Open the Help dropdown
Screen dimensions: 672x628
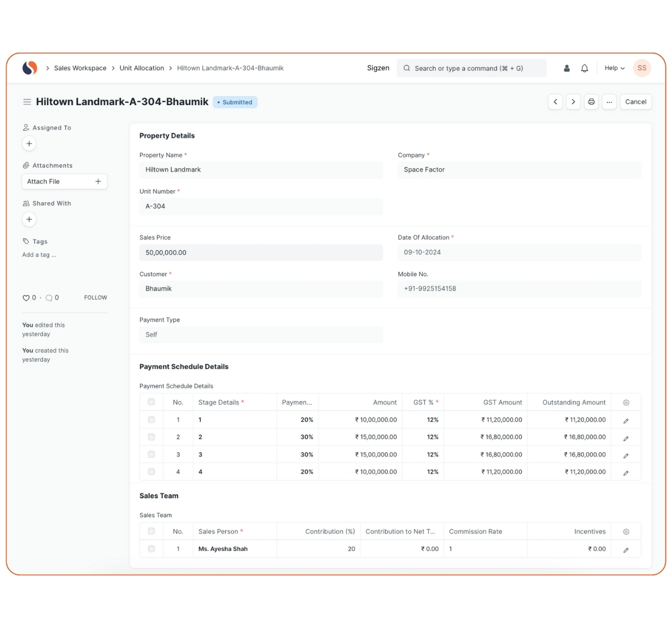pyautogui.click(x=614, y=68)
